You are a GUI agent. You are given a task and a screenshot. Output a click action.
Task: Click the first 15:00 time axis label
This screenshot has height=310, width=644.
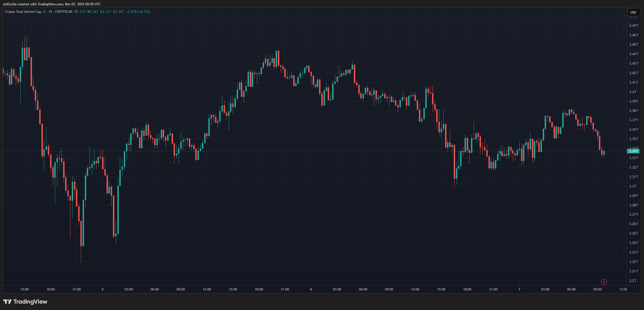(24, 289)
